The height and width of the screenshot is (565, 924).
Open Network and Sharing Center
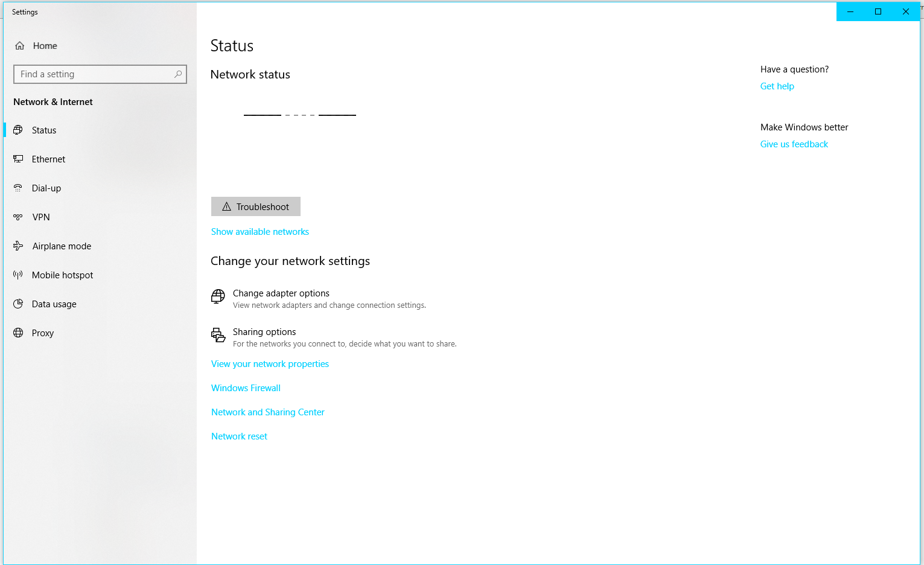pyautogui.click(x=268, y=412)
